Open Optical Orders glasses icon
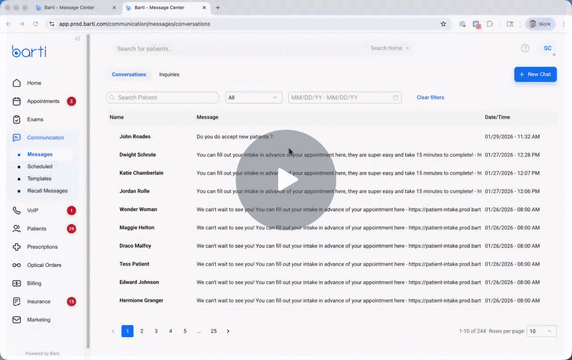 pyautogui.click(x=17, y=265)
